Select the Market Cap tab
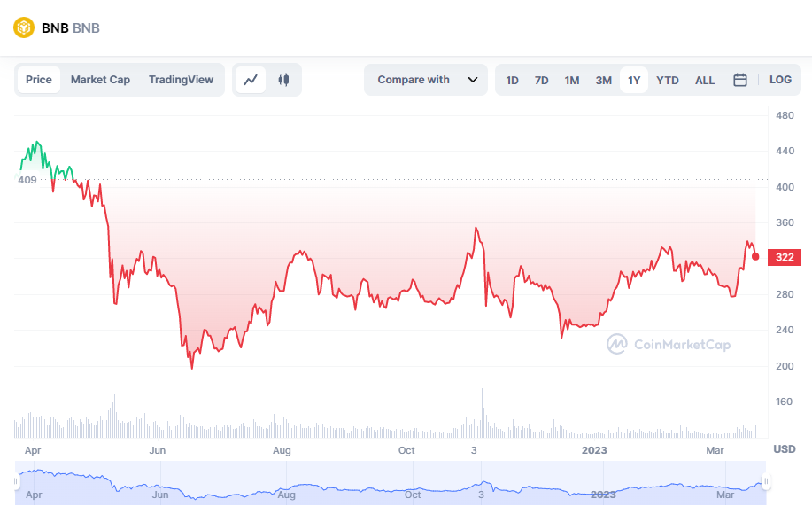The image size is (812, 507). [x=100, y=80]
